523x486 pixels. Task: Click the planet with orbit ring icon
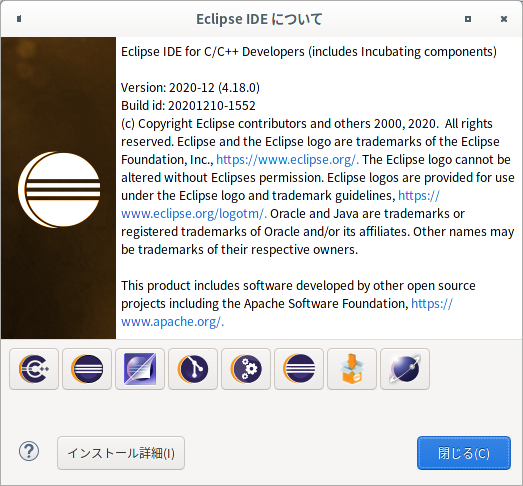[405, 369]
